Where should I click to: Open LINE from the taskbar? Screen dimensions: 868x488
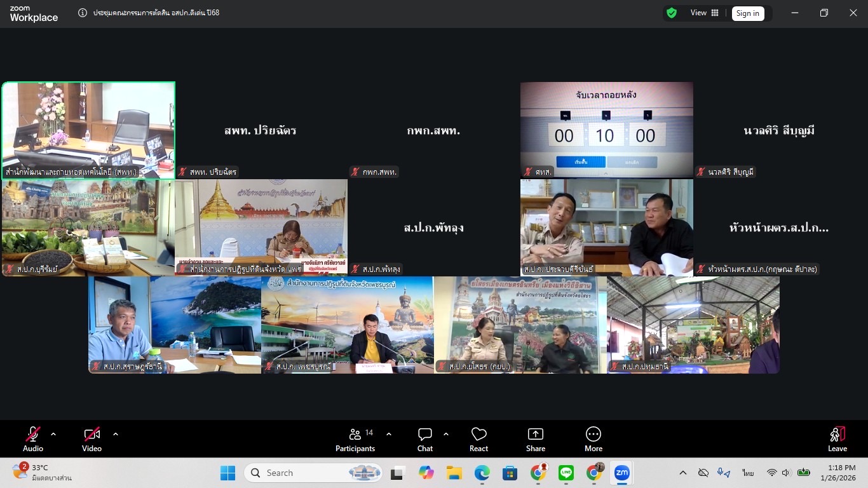pyautogui.click(x=566, y=473)
